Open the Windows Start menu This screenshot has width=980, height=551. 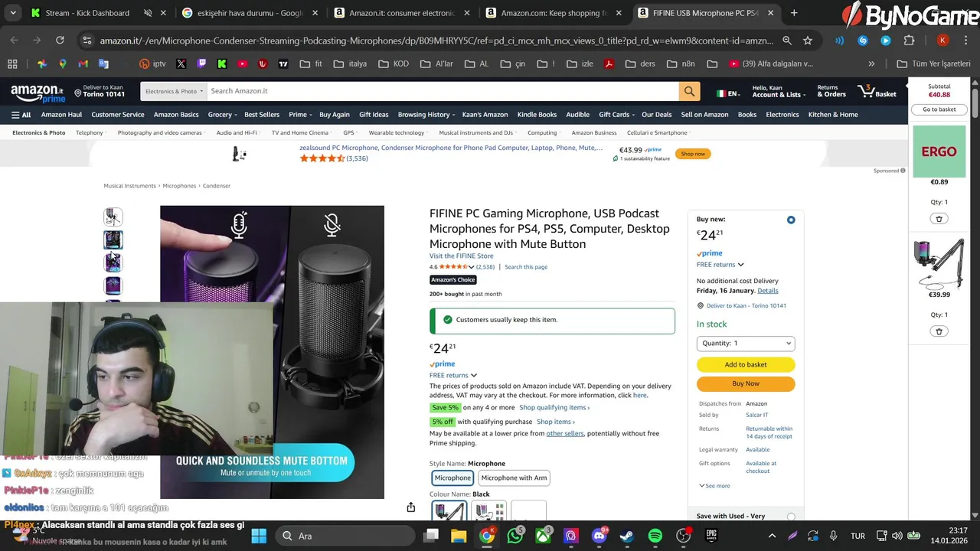pos(259,536)
